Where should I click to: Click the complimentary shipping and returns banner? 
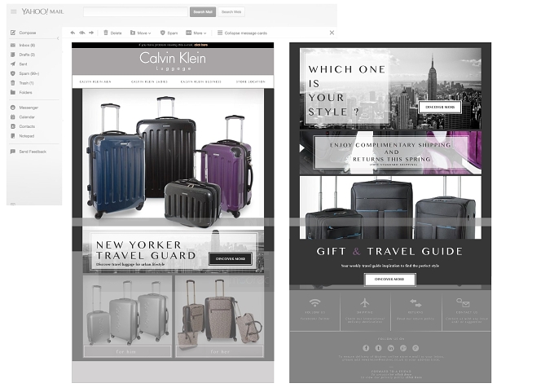pyautogui.click(x=390, y=152)
